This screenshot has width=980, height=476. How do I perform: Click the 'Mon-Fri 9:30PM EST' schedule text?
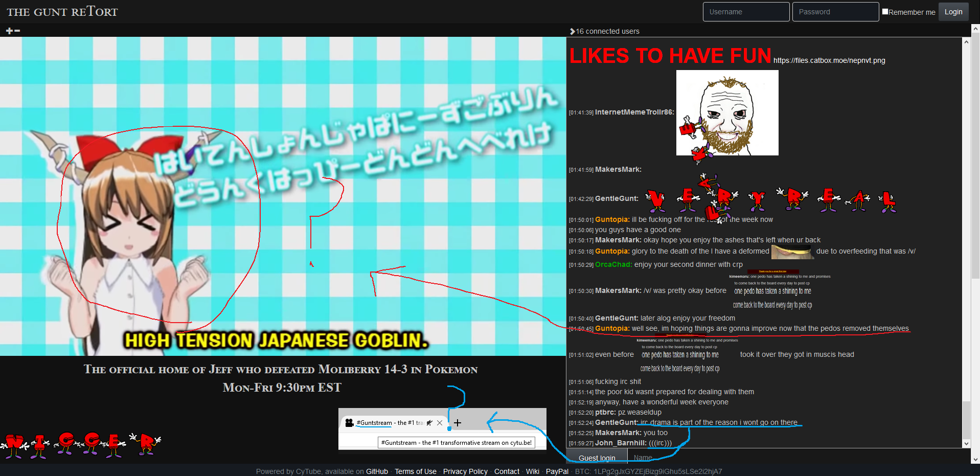(282, 388)
